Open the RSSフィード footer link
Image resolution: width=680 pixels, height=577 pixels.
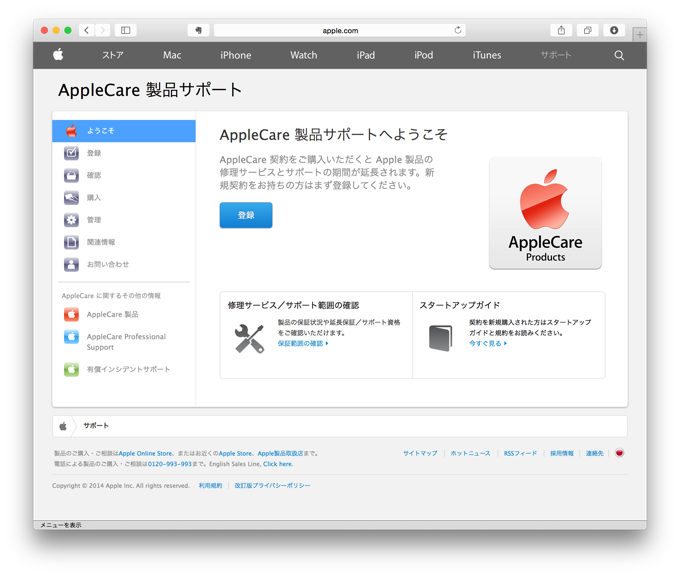pyautogui.click(x=520, y=453)
